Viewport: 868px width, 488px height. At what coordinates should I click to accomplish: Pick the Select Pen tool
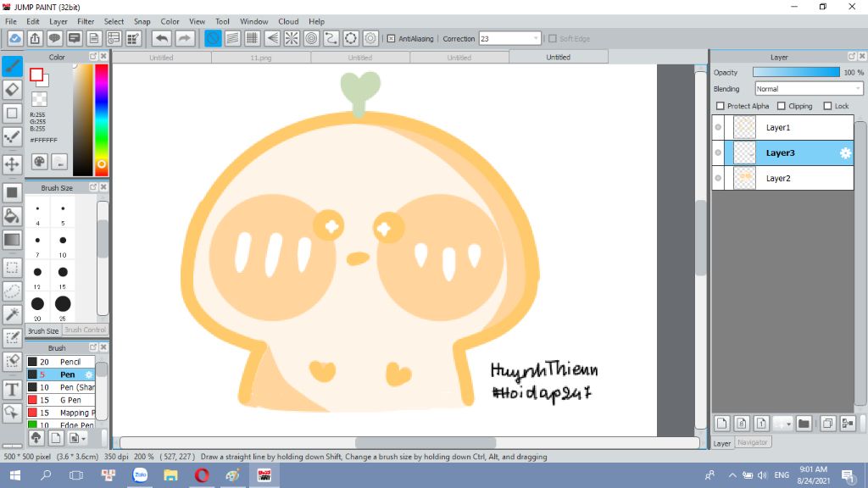click(x=12, y=338)
